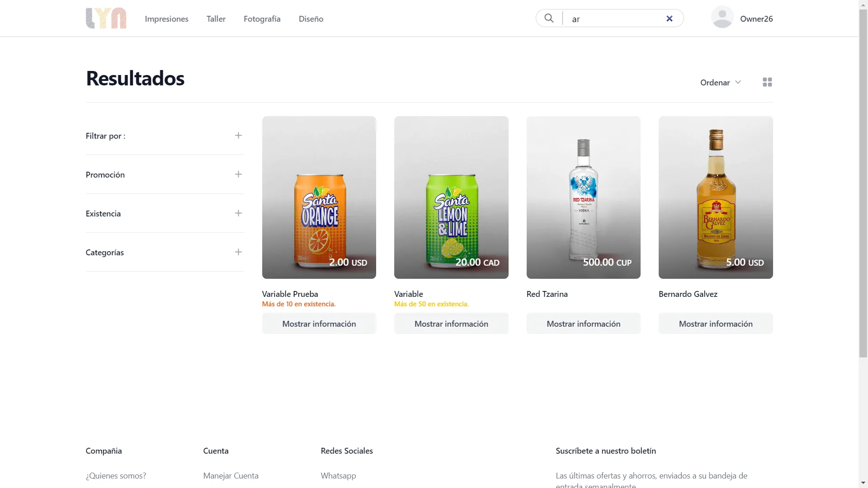Click the 20.00 CAD price label
Viewport: 868px width, 488px height.
[x=477, y=262]
